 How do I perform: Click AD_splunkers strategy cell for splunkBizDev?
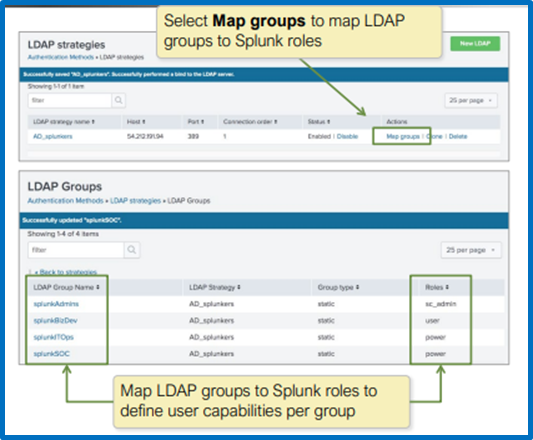(211, 321)
